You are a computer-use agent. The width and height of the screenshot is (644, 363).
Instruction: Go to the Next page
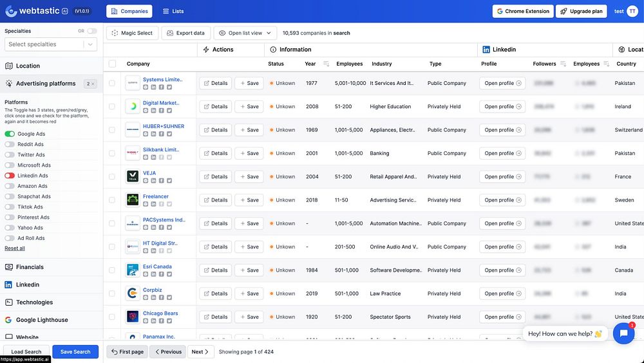[200, 352]
